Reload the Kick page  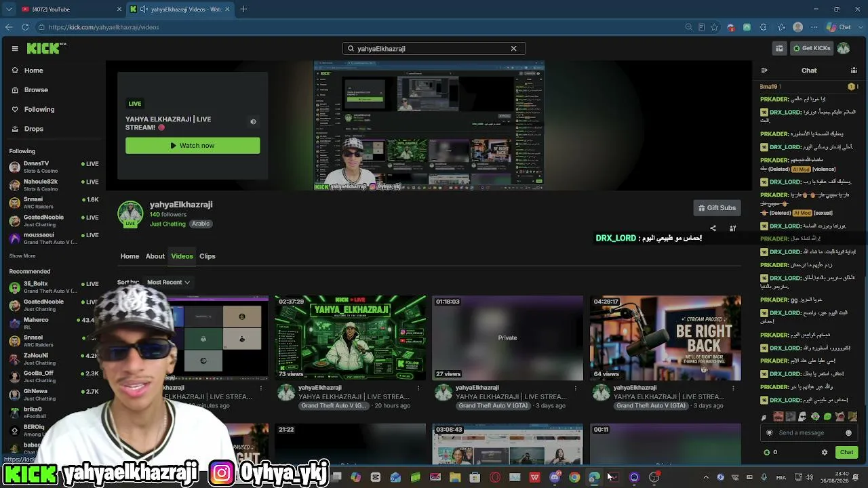(x=25, y=27)
